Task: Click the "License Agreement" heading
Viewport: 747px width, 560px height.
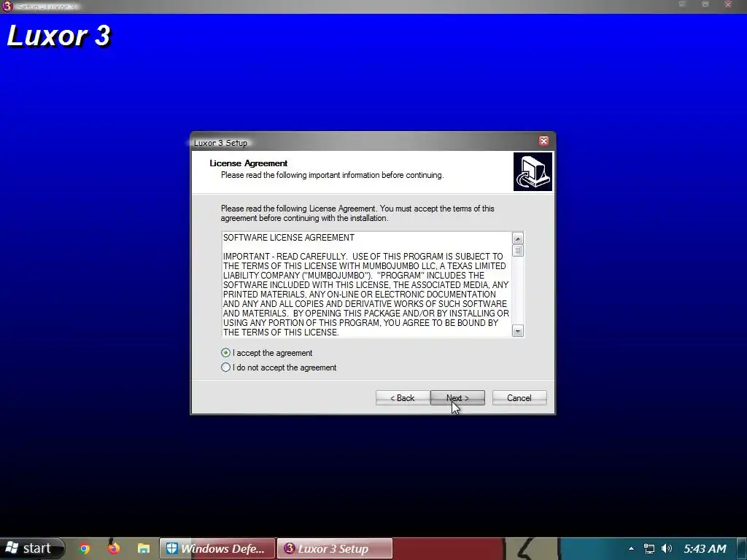Action: click(x=248, y=163)
